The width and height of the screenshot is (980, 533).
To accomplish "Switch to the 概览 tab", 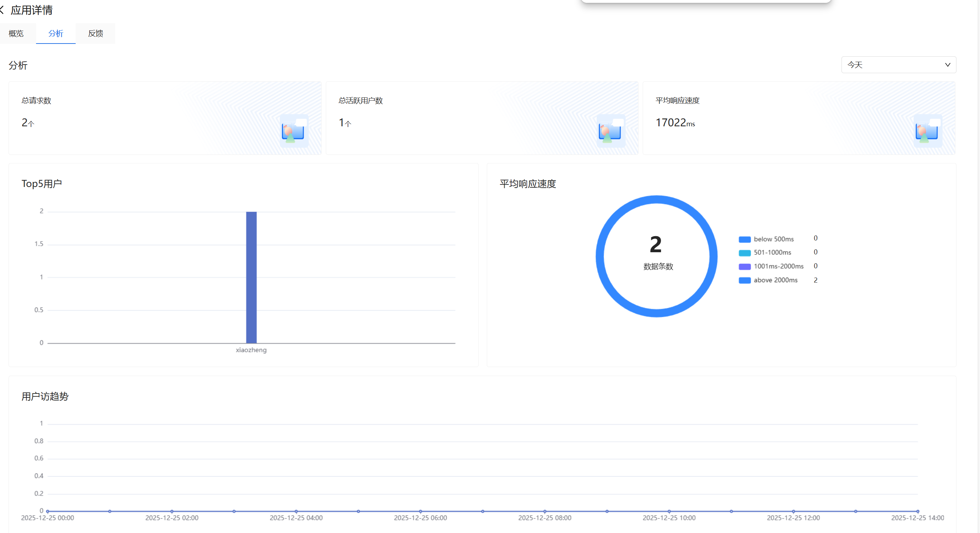I will coord(16,34).
